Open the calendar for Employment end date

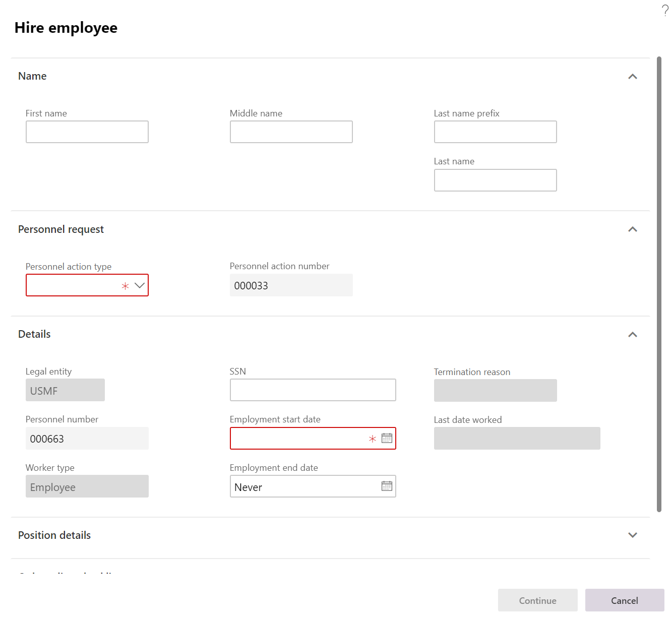point(387,486)
